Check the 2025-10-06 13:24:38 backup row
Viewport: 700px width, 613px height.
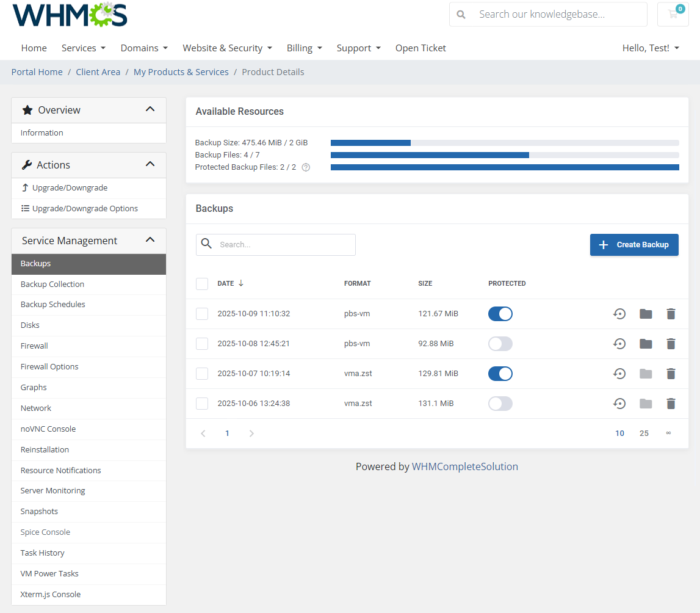pos(202,404)
